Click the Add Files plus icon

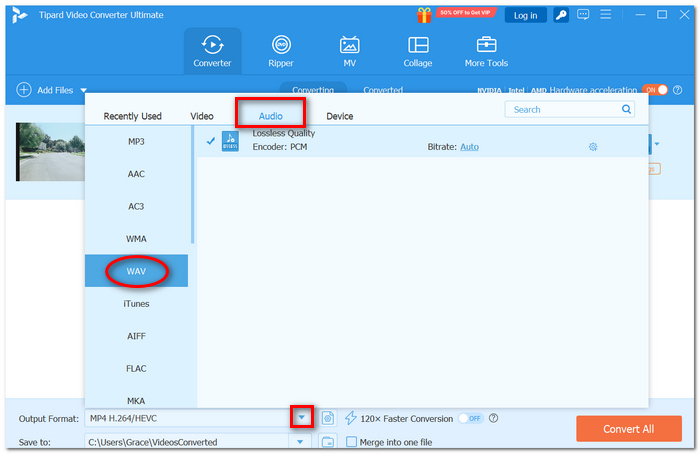[x=24, y=90]
